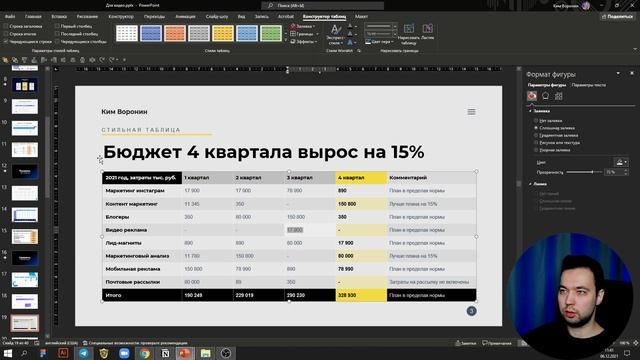Switch to the Переходы ribbon tab
Image resolution: width=640 pixels, height=360 pixels.
154,16
